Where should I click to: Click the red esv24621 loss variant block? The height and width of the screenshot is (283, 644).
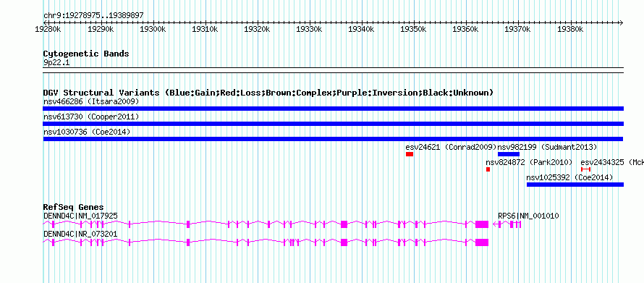coord(410,154)
